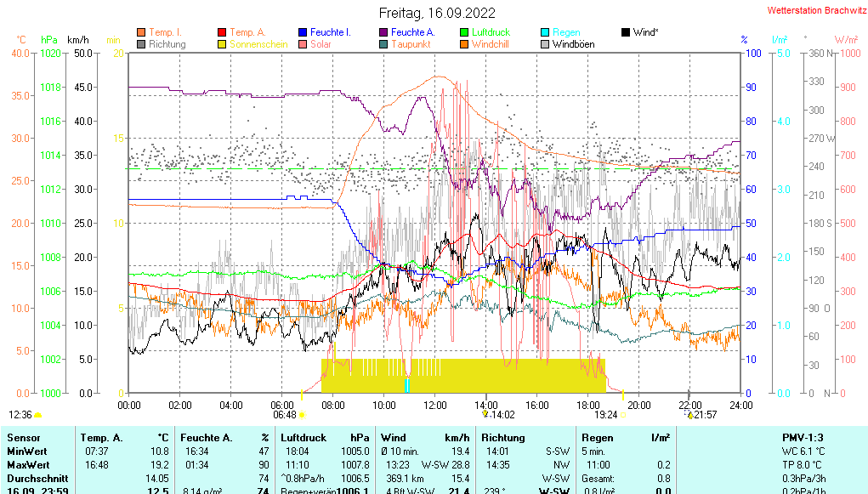Click the red Temp. A. legend swatch
Screen dimensions: 868x494
pos(223,32)
